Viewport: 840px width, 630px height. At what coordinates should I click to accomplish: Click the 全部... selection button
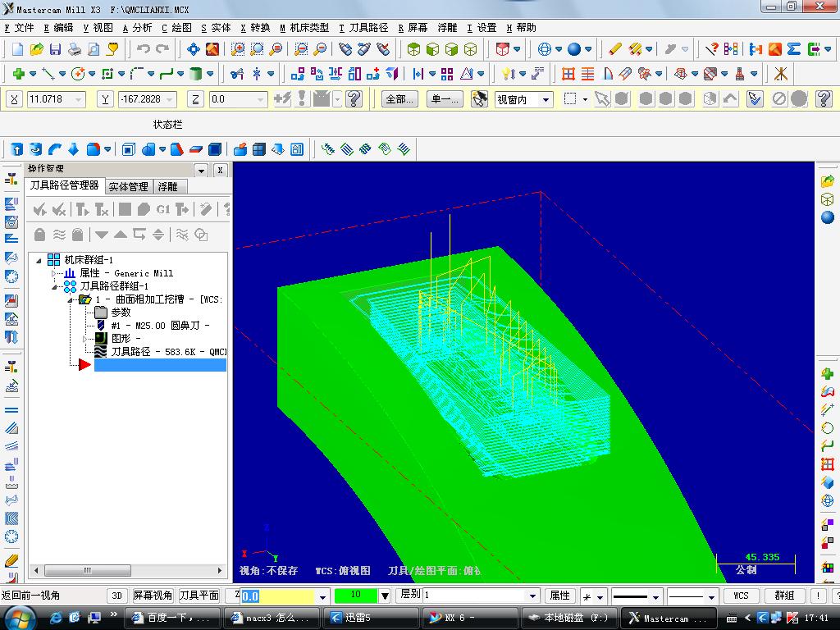point(399,99)
